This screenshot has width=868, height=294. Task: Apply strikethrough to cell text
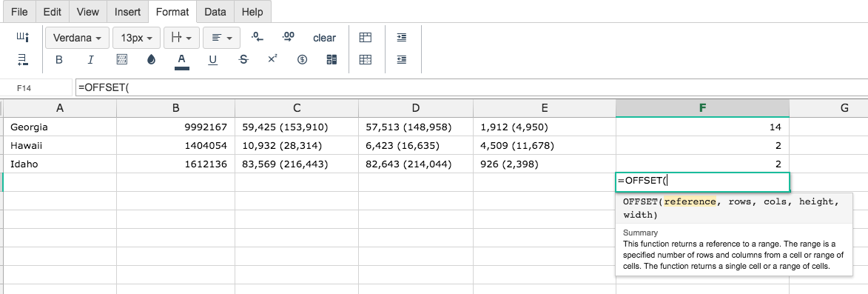[243, 60]
